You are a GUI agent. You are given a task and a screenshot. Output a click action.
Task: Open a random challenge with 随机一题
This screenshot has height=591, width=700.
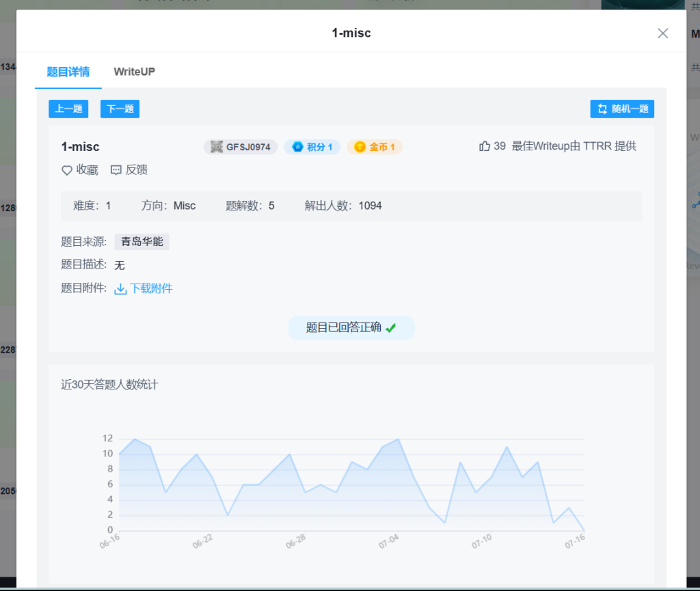[x=622, y=109]
